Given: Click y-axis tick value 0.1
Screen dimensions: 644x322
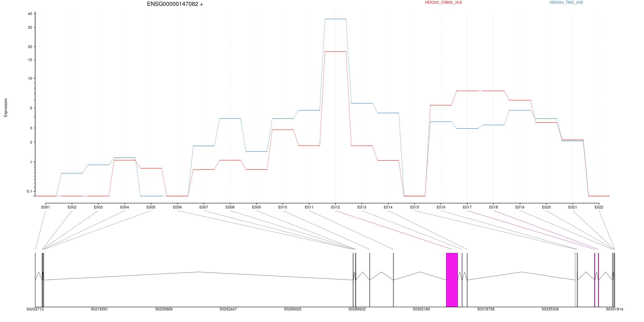Looking at the screenshot, I should coord(30,191).
